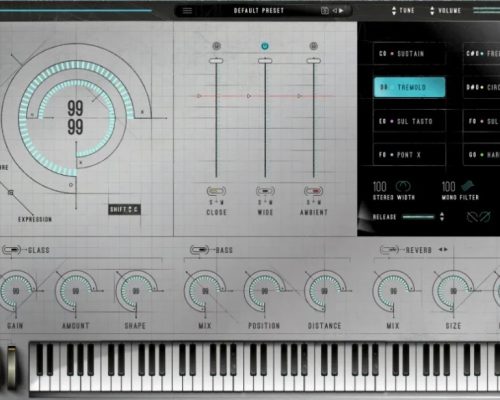
Task: Select the F0 Pont X articulation
Action: [409, 155]
